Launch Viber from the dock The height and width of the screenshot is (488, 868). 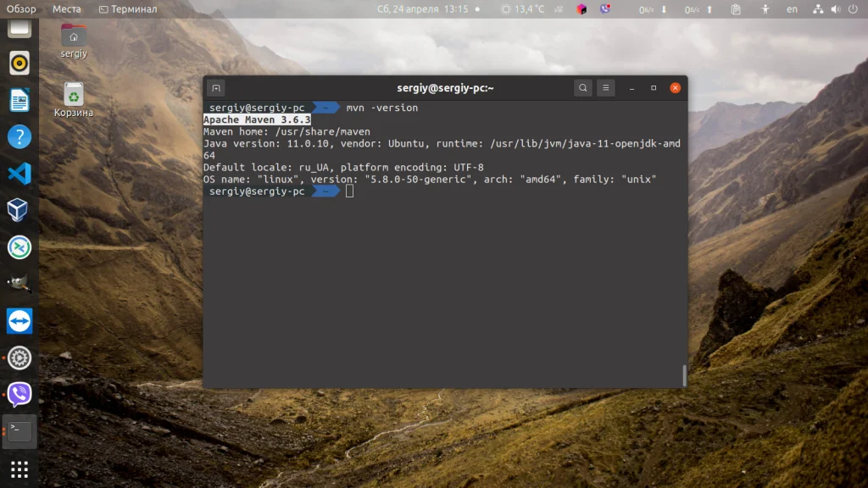(x=19, y=393)
